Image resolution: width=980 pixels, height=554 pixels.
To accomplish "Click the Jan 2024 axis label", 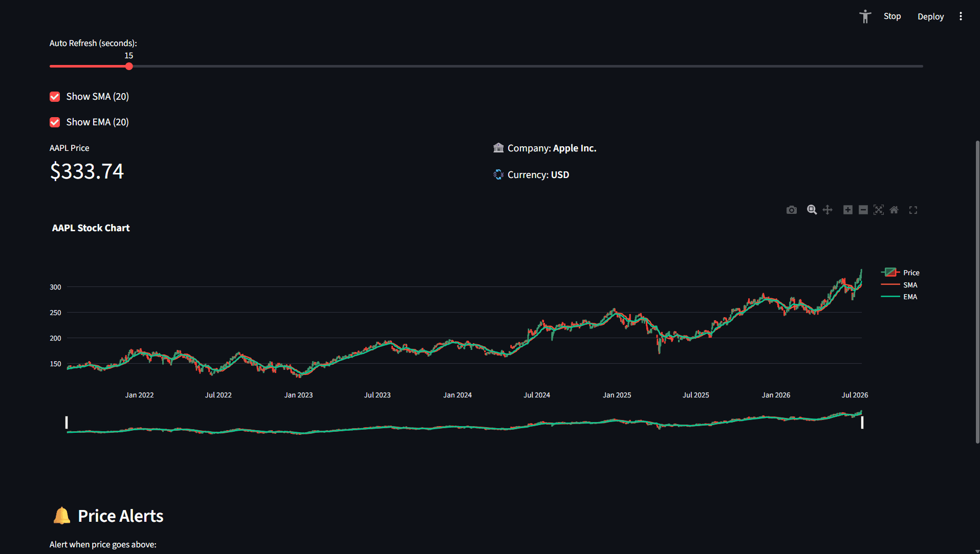I will click(458, 395).
